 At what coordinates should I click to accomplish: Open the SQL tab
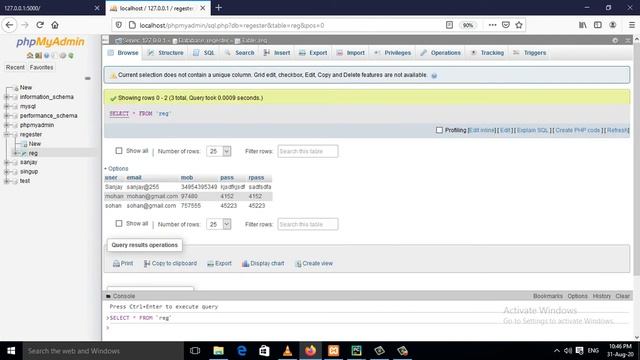click(x=204, y=53)
